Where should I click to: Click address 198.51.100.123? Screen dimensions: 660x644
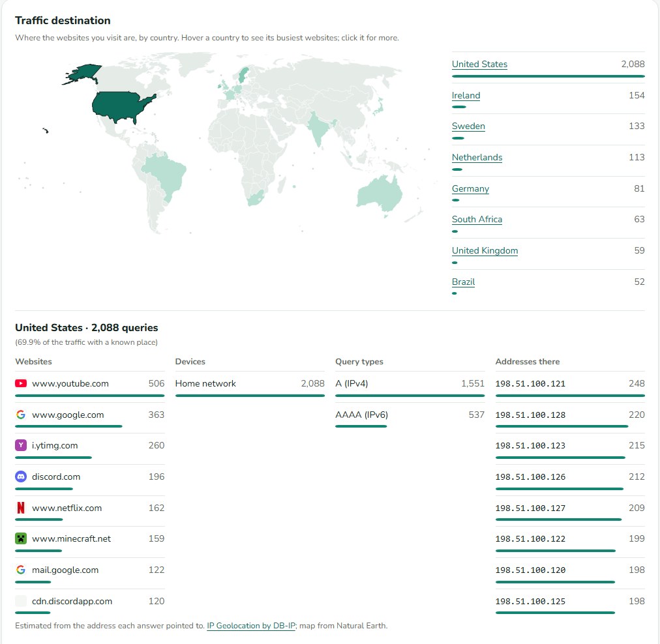click(530, 445)
